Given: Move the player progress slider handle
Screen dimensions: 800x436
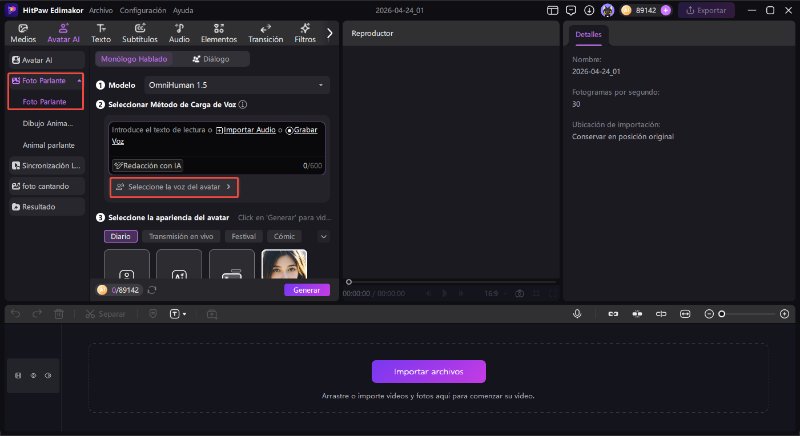Looking at the screenshot, I should 349,282.
